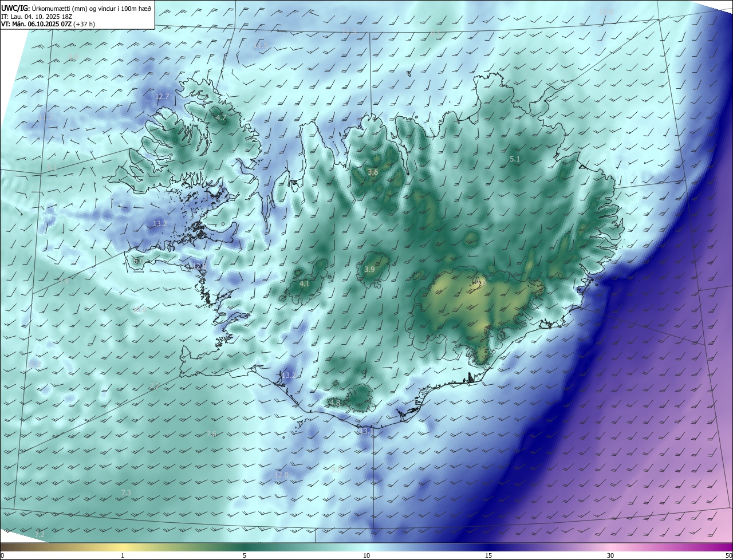This screenshot has height=560, width=733.
Task: Click the 0 tick on the color scale
Action: (2, 555)
